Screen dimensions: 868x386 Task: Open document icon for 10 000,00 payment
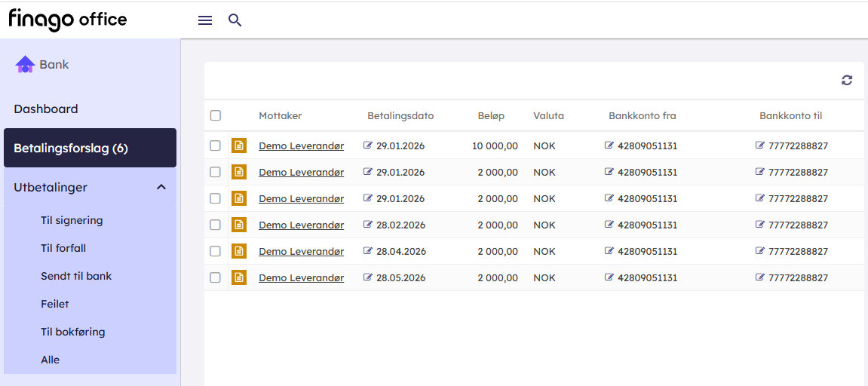(239, 146)
